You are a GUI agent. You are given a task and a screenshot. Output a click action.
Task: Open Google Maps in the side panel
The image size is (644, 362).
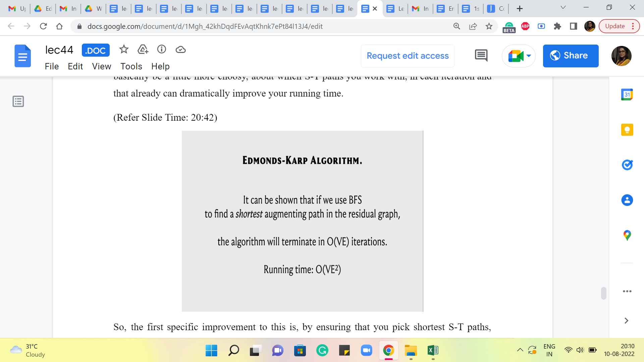tap(627, 235)
